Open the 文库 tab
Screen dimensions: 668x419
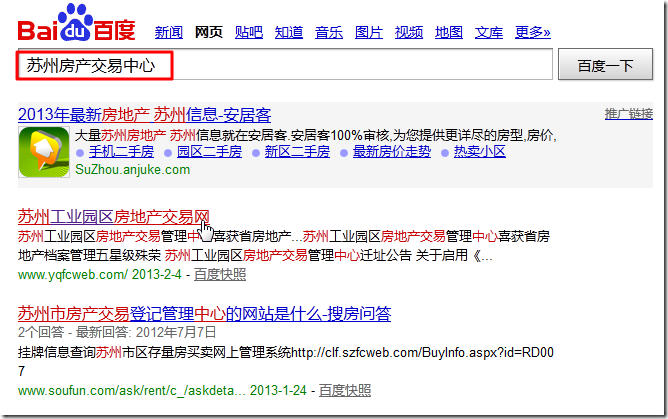(x=489, y=32)
